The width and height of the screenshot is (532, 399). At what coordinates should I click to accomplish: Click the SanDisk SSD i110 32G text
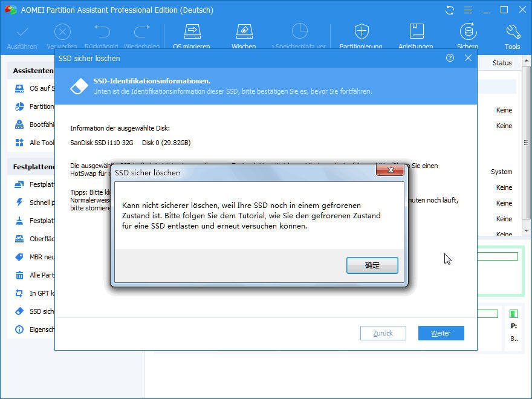[102, 143]
